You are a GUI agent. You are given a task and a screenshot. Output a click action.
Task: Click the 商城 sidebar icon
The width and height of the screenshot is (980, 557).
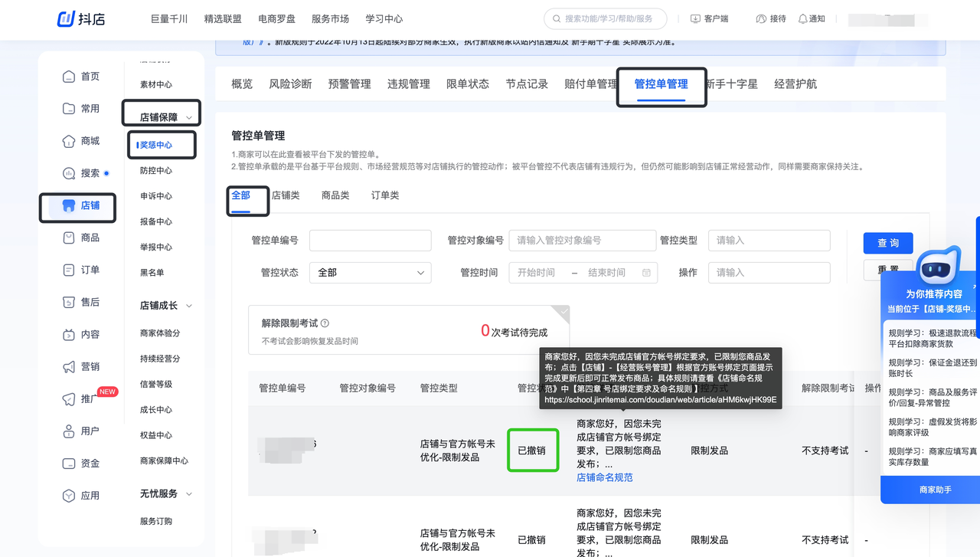click(x=69, y=141)
